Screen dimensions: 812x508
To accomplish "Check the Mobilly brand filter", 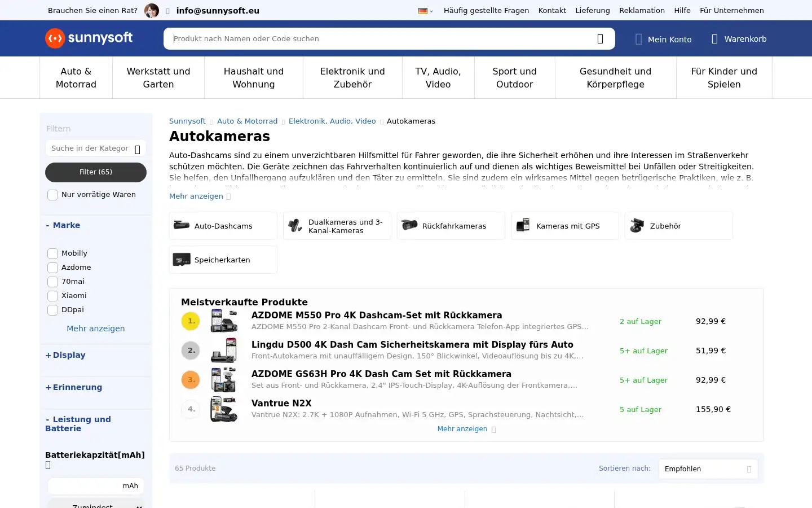I will point(52,253).
